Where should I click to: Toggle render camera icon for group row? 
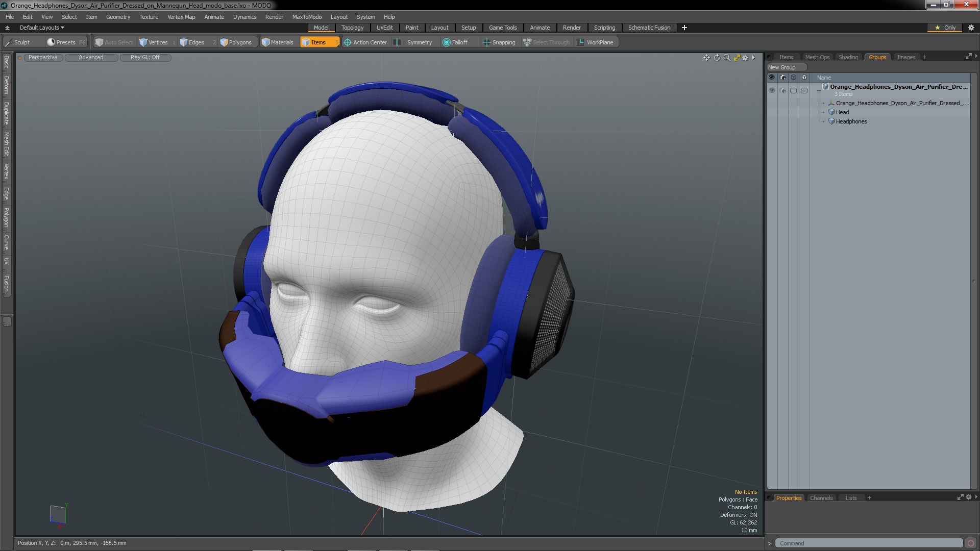783,90
